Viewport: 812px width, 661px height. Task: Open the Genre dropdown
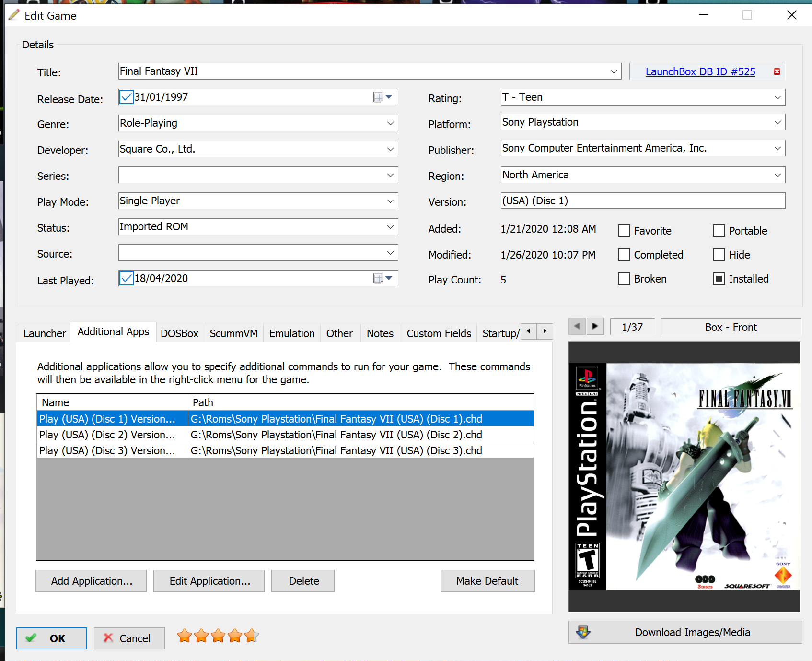pyautogui.click(x=390, y=123)
